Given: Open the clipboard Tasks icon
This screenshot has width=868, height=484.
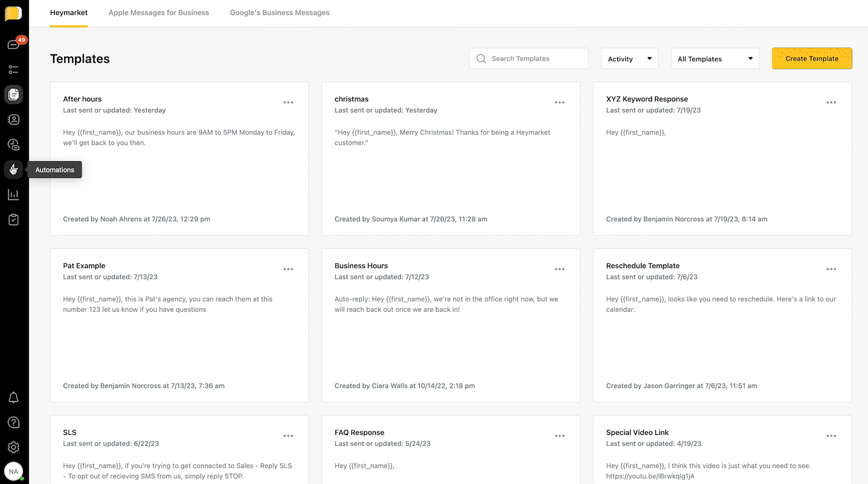Looking at the screenshot, I should [x=13, y=219].
